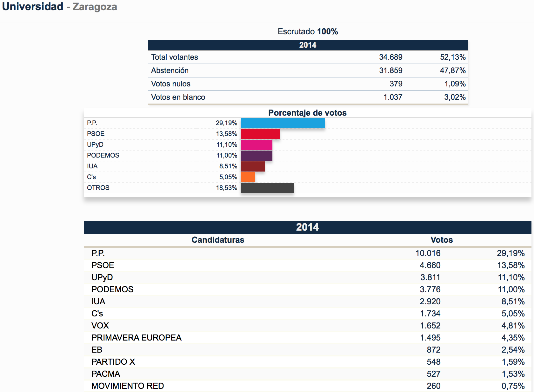This screenshot has height=392, width=534.
Task: Select the EB candidate row
Action: tap(307, 350)
